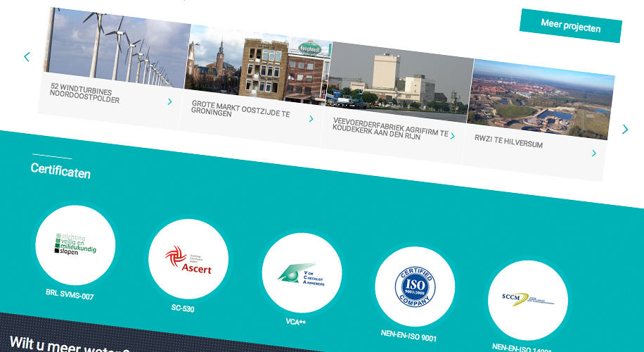Click the Wilt u meer weten heading
This screenshot has width=644, height=352.
(69, 346)
